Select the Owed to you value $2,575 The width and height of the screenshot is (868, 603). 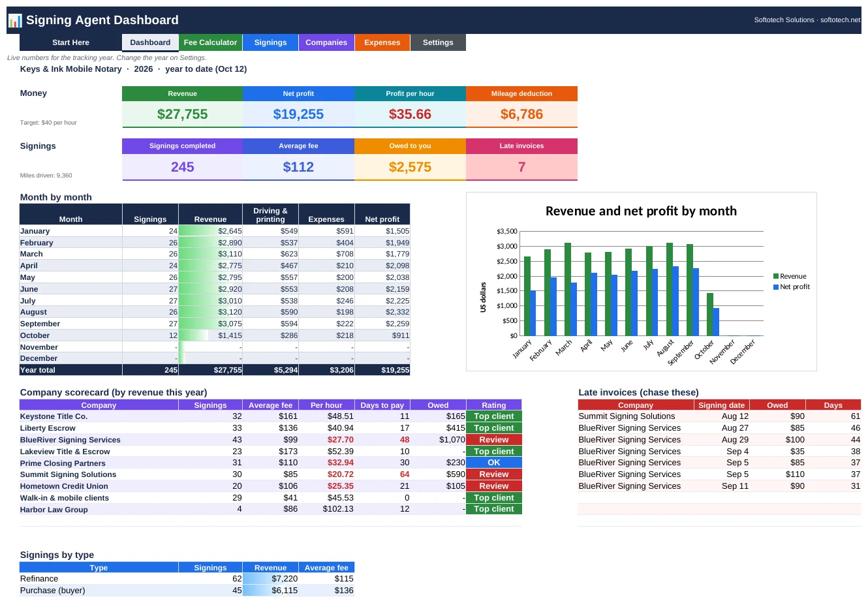(410, 167)
